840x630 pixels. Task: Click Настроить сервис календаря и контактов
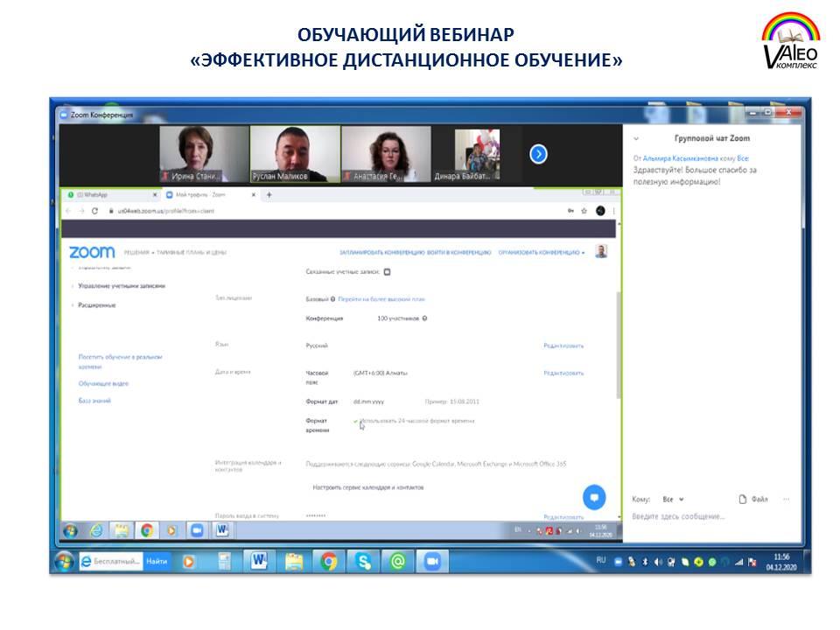pos(368,487)
